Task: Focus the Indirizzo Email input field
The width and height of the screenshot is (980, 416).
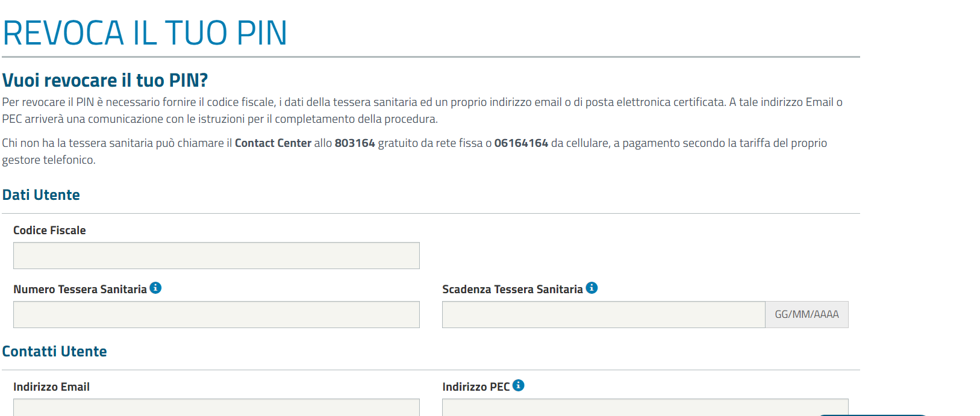Action: (x=216, y=408)
